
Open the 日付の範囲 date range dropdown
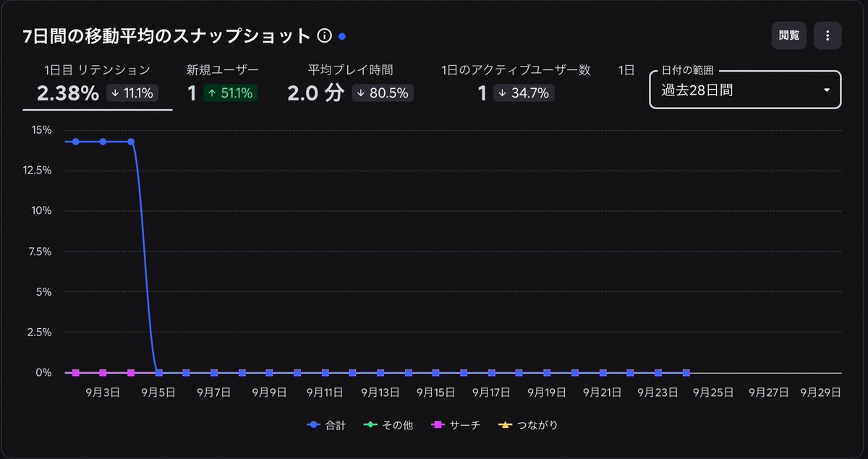[745, 90]
